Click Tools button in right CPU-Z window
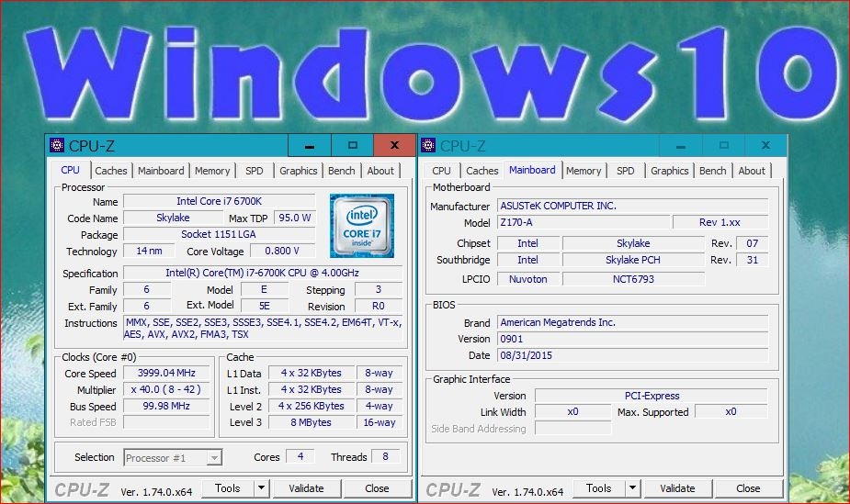This screenshot has height=504, width=850. pyautogui.click(x=599, y=487)
